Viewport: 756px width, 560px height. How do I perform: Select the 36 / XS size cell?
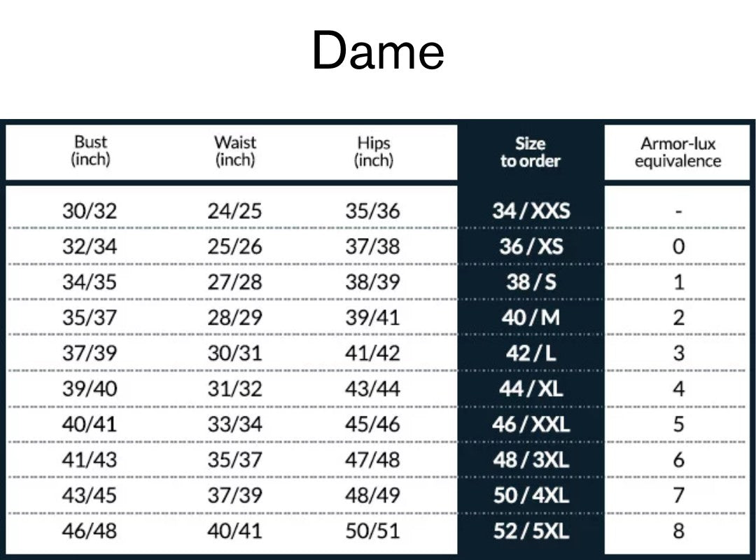531,246
